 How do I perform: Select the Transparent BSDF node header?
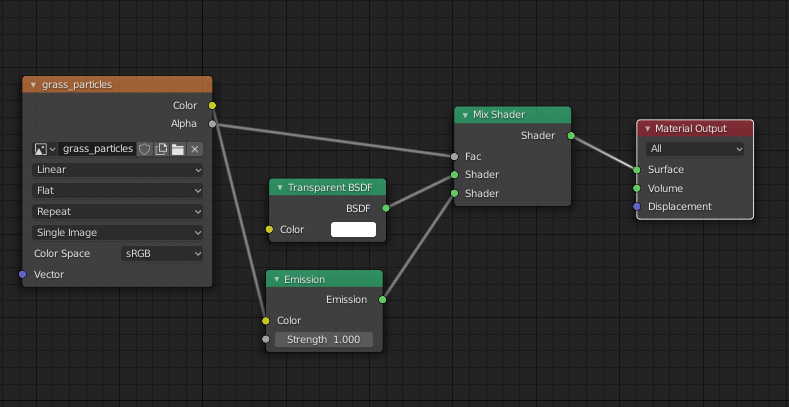coord(328,188)
